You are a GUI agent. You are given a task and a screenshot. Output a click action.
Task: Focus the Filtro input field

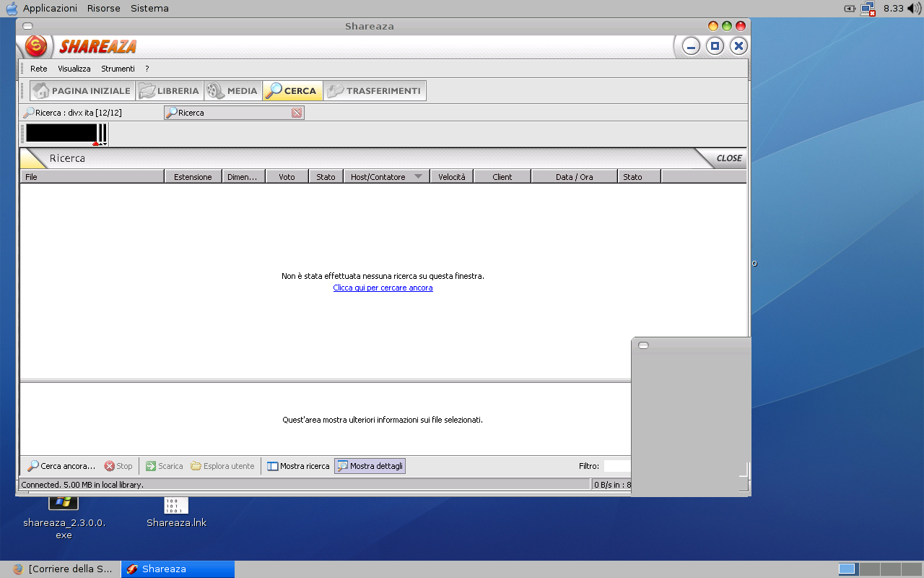[x=617, y=466]
